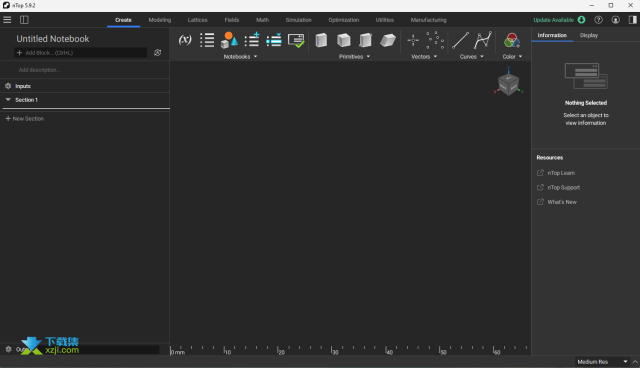The image size is (640, 368).
Task: Click the Line curve icon
Action: pyautogui.click(x=460, y=40)
